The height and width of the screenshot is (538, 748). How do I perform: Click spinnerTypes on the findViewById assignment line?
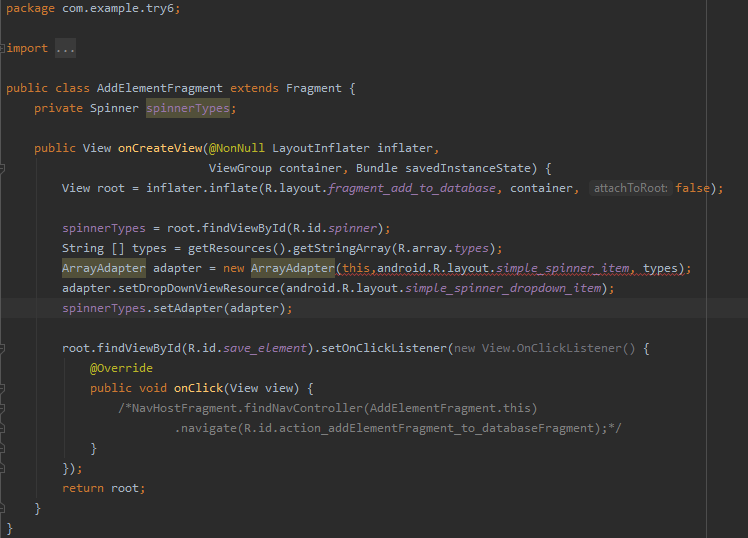(x=104, y=228)
